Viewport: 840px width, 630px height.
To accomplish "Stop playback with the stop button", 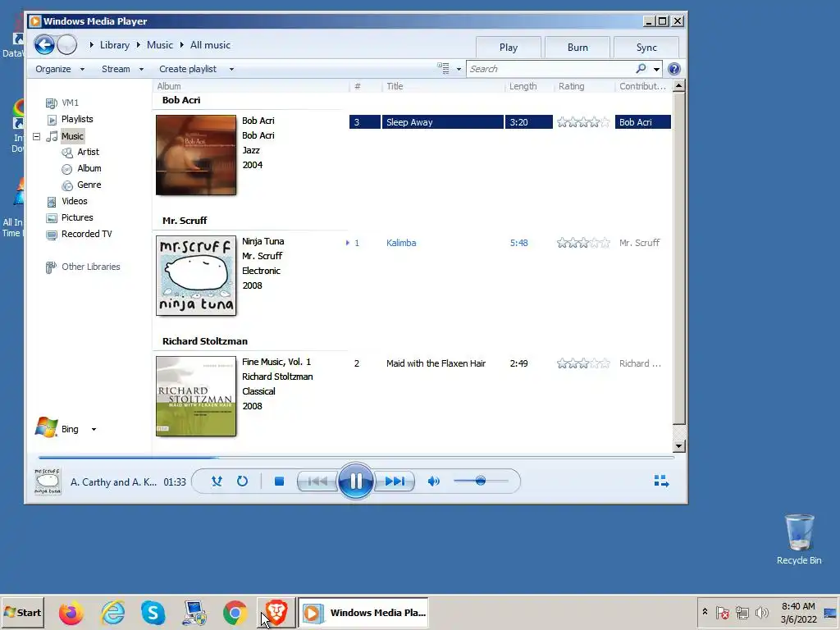I will coord(279,481).
